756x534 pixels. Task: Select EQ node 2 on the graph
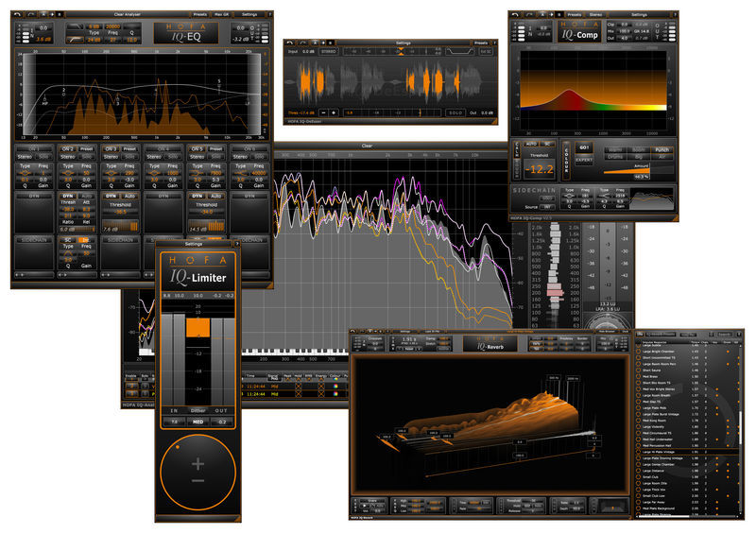tap(63, 92)
